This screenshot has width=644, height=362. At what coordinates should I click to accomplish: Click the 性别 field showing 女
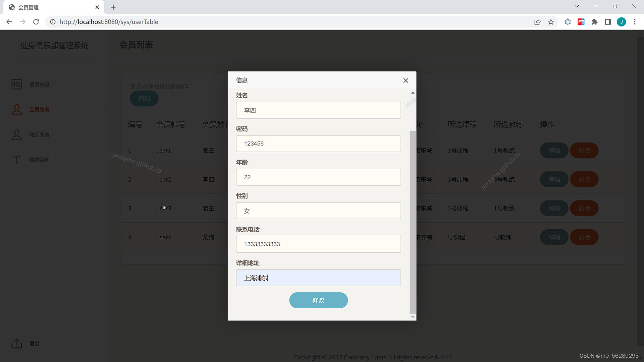coord(318,211)
